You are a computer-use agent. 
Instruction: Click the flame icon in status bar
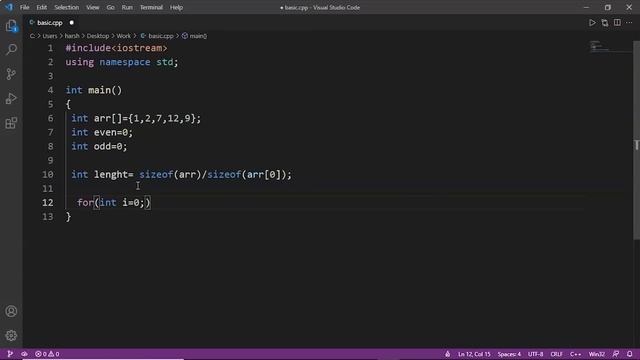click(448, 354)
